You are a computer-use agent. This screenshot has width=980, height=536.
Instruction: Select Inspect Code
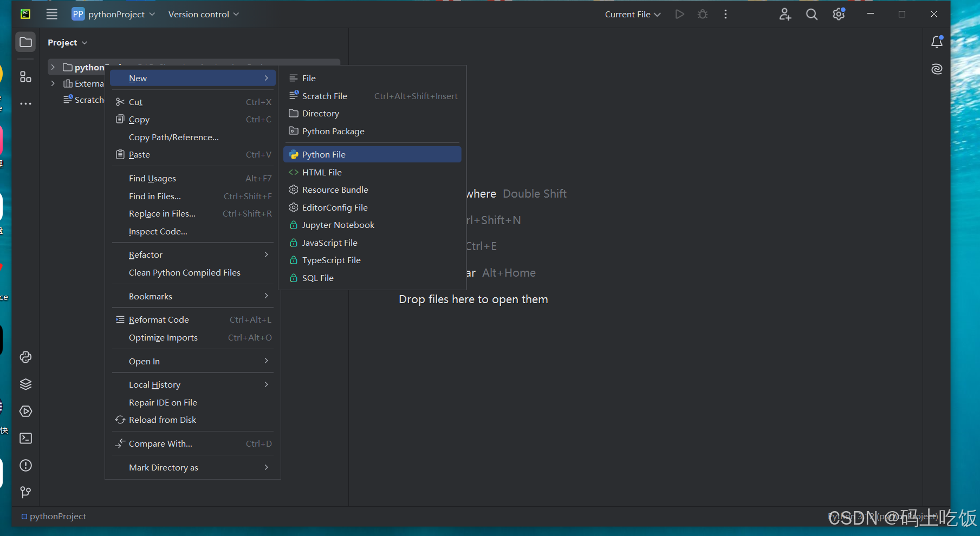pos(193,231)
